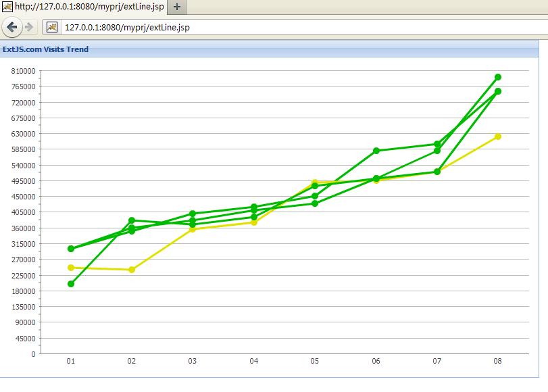This screenshot has width=548, height=392.
Task: Select the yellow data point at month 02
Action: [130, 269]
